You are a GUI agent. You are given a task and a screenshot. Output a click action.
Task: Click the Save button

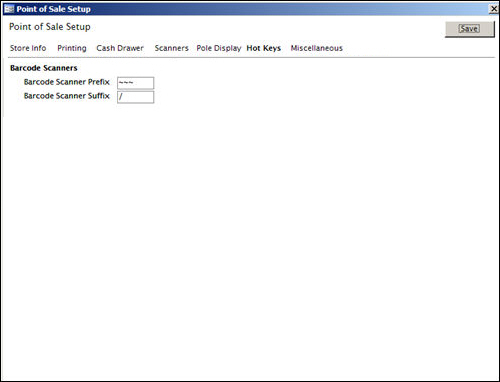(470, 29)
